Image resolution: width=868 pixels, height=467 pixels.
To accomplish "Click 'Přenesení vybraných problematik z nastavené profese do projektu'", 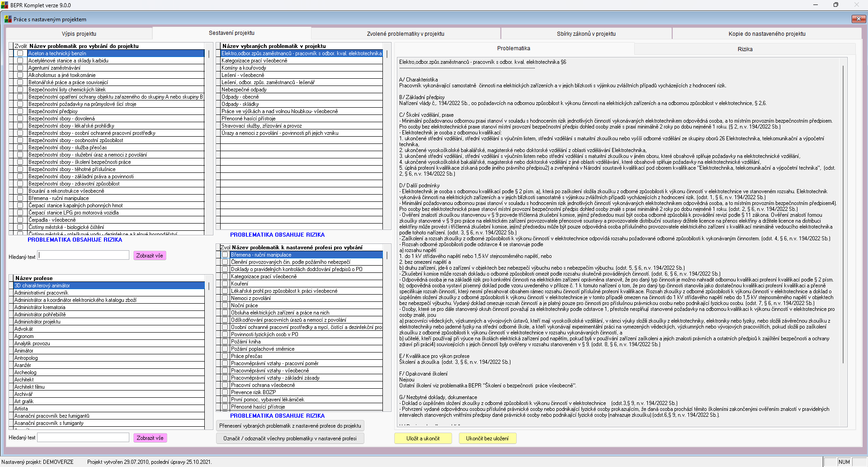I will pos(290,426).
